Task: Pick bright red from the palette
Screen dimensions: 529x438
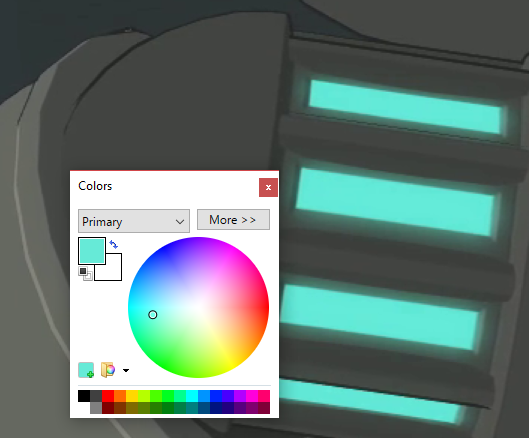Action: pyautogui.click(x=108, y=396)
